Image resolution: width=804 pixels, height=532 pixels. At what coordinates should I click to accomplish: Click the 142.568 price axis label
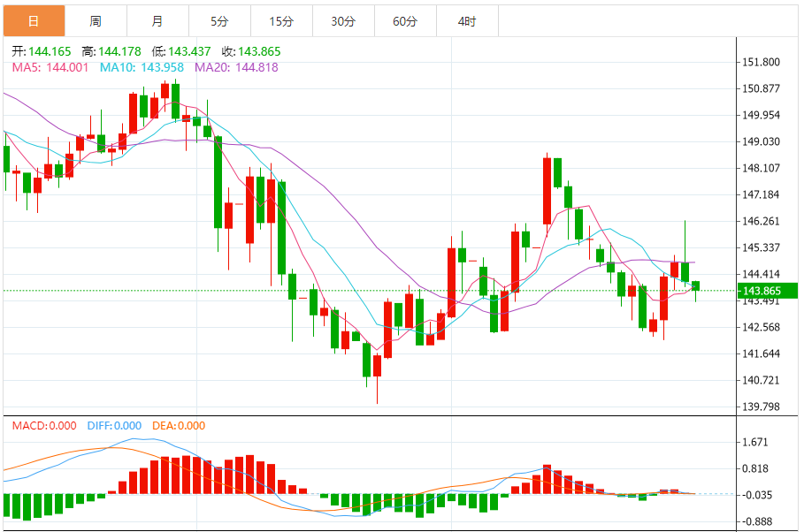[761, 327]
